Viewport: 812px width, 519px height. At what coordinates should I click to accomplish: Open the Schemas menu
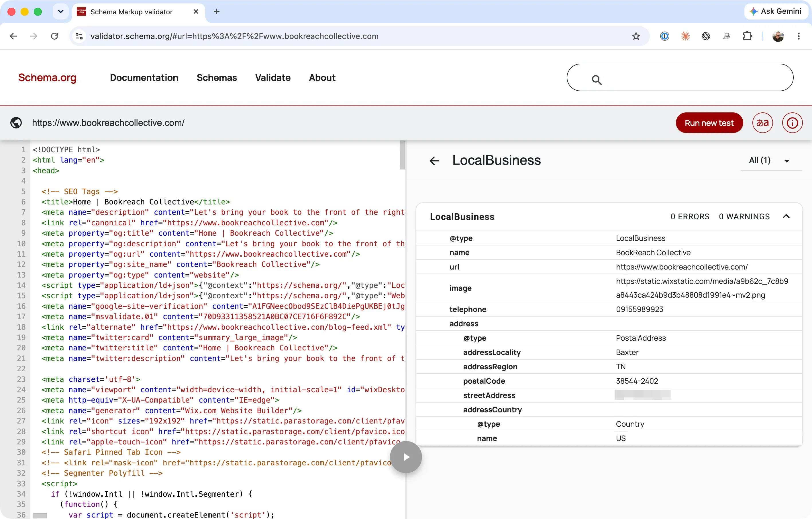(217, 78)
